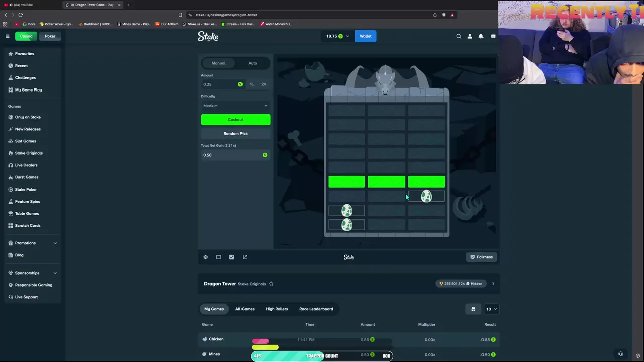
Task: Click browser back arrow
Action: click(x=6, y=15)
